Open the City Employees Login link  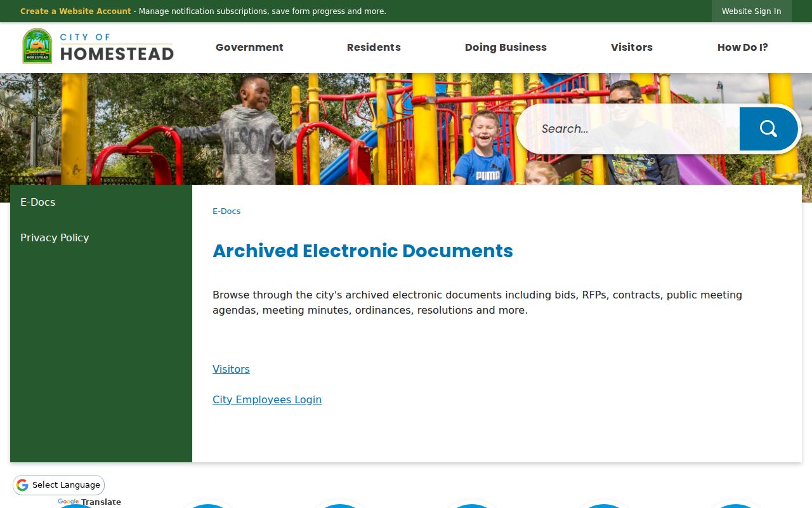(267, 399)
